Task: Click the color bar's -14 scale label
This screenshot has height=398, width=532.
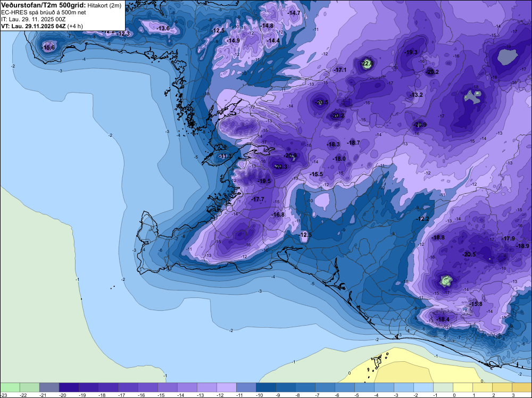Action: tap(180, 395)
